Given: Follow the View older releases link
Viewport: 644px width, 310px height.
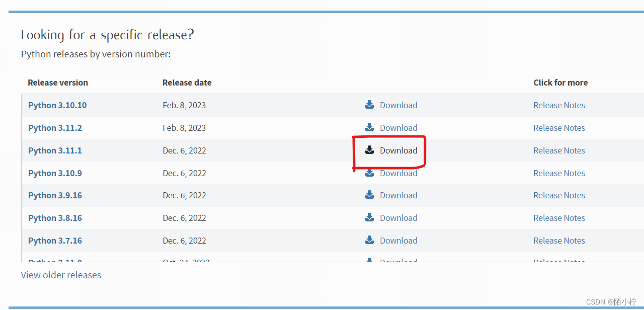Looking at the screenshot, I should pyautogui.click(x=61, y=275).
